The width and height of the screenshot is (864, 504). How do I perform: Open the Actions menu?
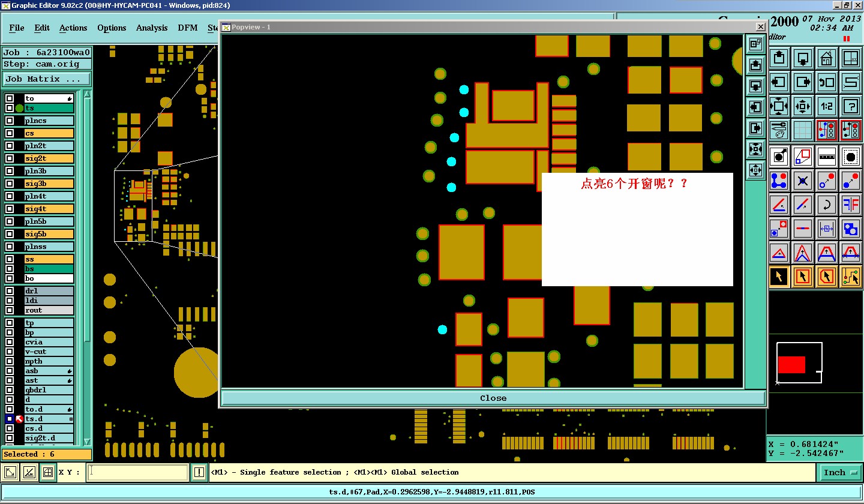coord(73,28)
